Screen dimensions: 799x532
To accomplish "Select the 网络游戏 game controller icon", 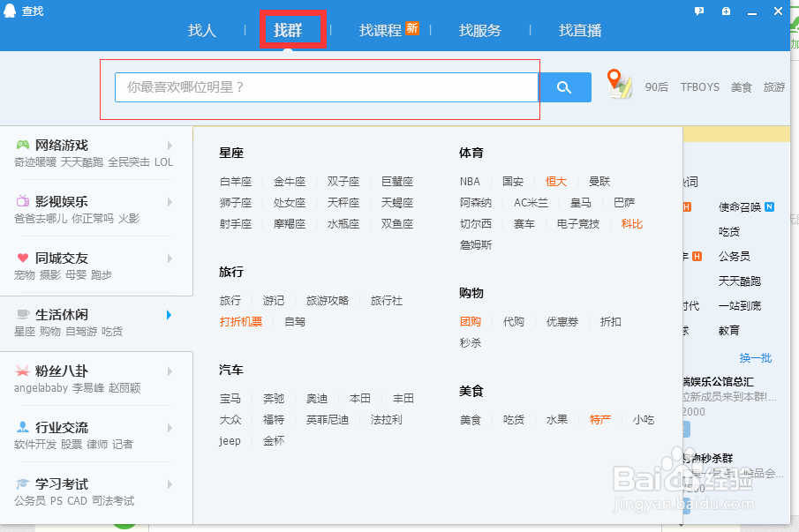I will 22,145.
